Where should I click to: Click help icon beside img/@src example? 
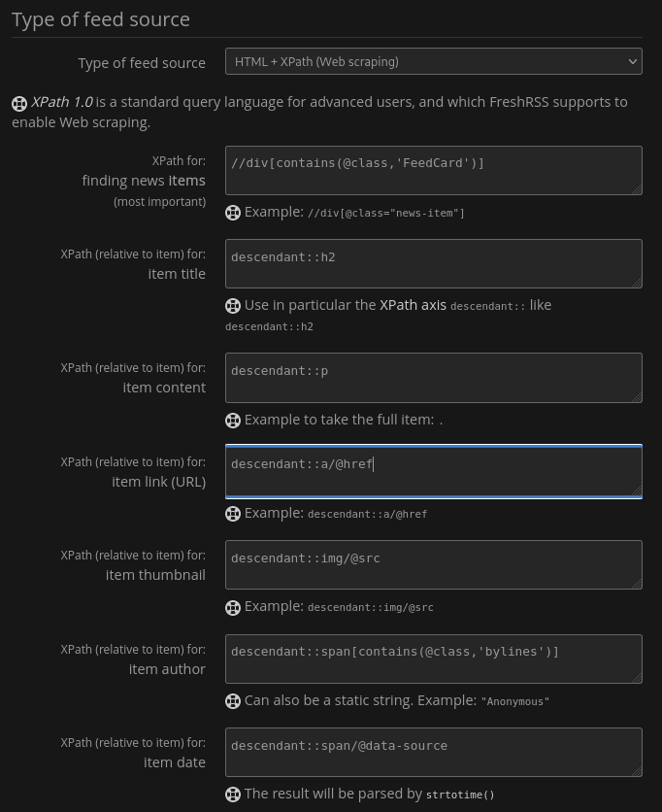pyautogui.click(x=233, y=607)
